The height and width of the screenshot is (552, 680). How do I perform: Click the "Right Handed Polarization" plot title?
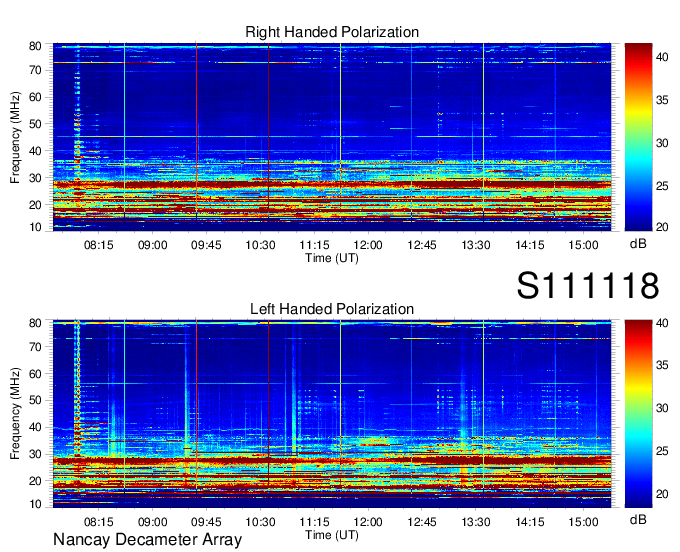tap(332, 32)
